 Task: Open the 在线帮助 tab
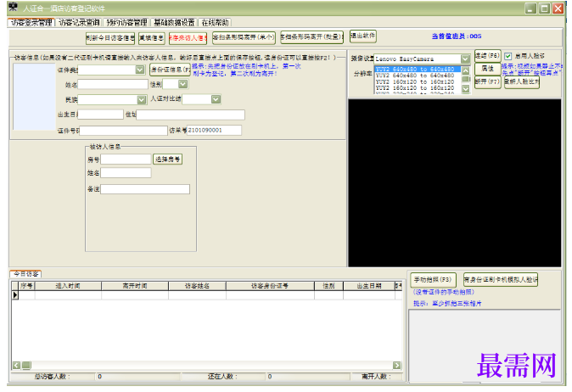point(215,23)
